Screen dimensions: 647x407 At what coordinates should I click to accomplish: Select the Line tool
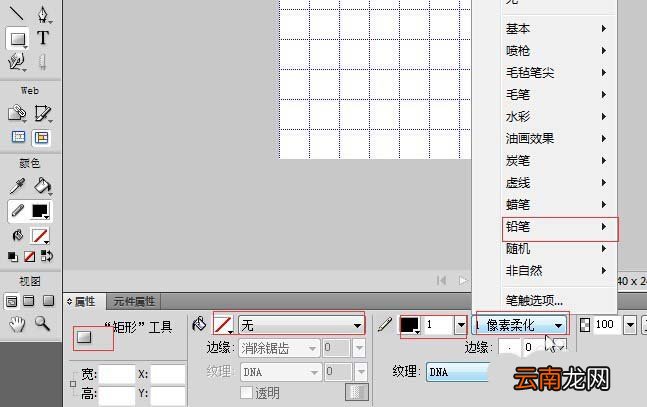[17, 13]
